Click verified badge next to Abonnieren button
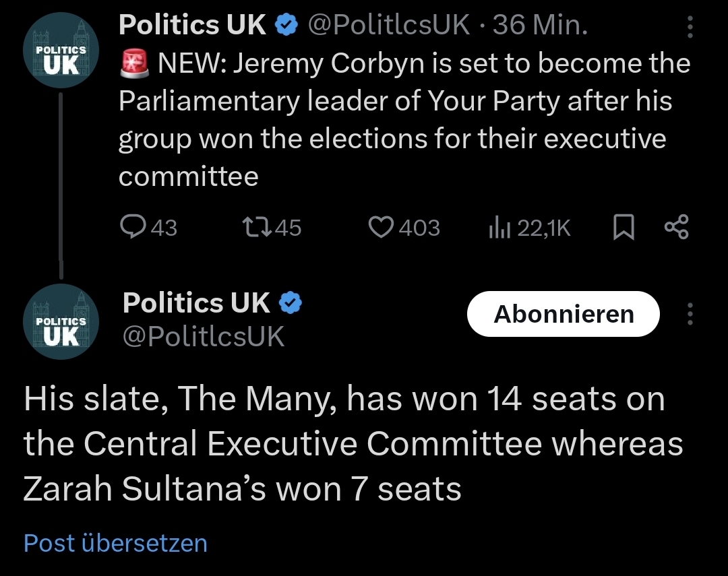Image resolution: width=728 pixels, height=576 pixels. tap(291, 304)
